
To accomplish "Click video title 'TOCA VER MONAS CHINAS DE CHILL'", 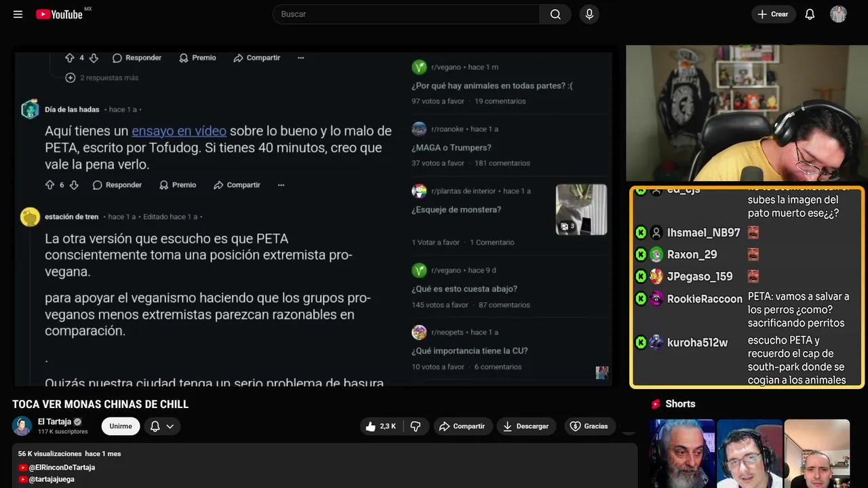I will point(100,405).
